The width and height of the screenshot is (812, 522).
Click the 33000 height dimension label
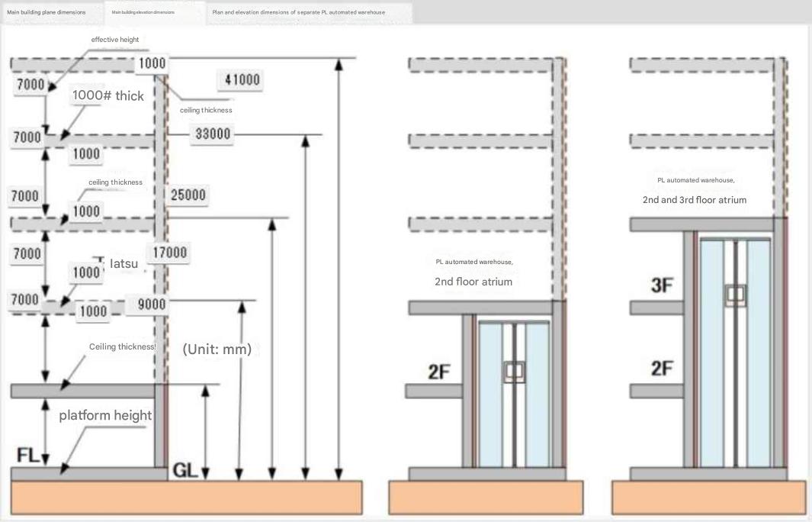pyautogui.click(x=213, y=134)
